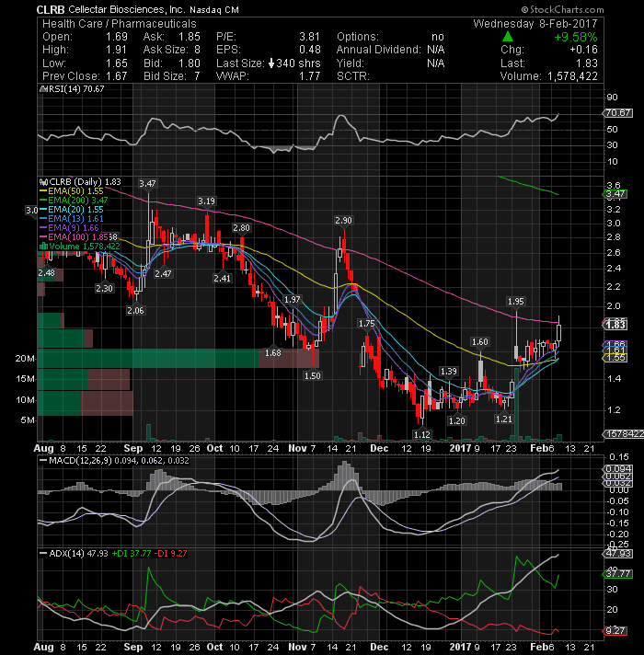Click the 1.95 January high label
Image resolution: width=644 pixels, height=655 pixels.
pos(515,301)
